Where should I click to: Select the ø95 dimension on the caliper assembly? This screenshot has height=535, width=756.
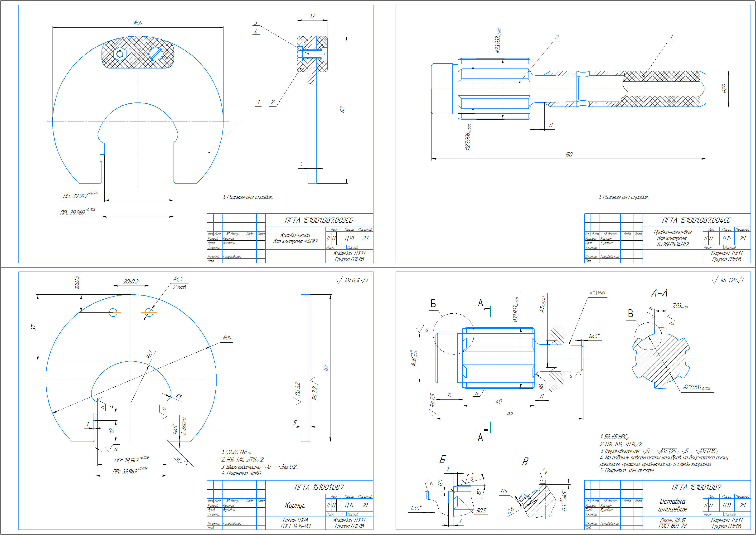coord(138,23)
